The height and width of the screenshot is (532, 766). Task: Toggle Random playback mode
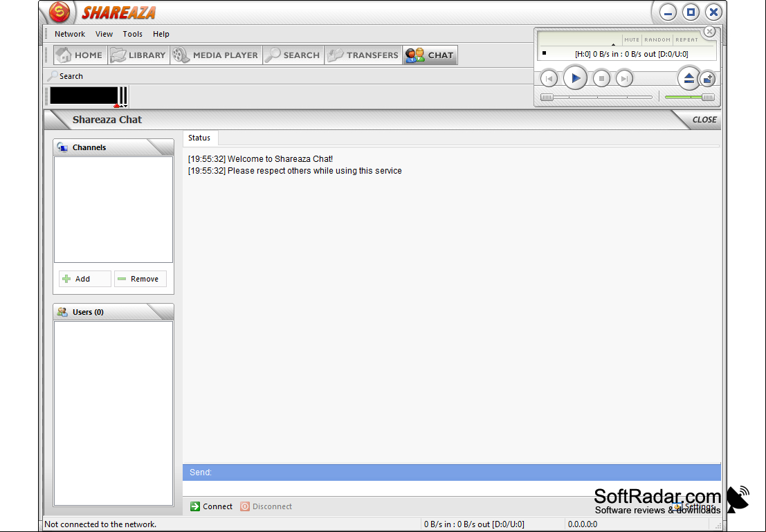coord(657,39)
